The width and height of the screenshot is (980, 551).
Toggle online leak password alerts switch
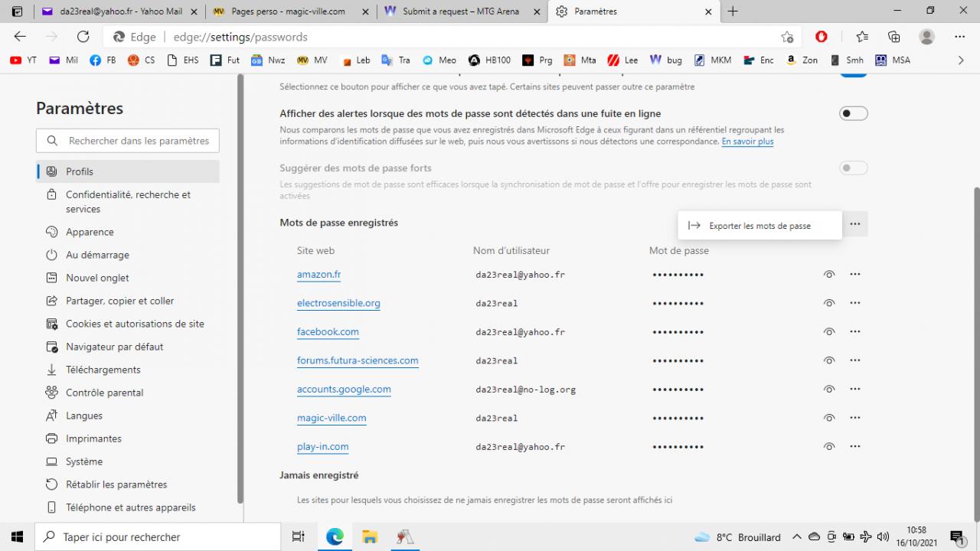click(853, 113)
